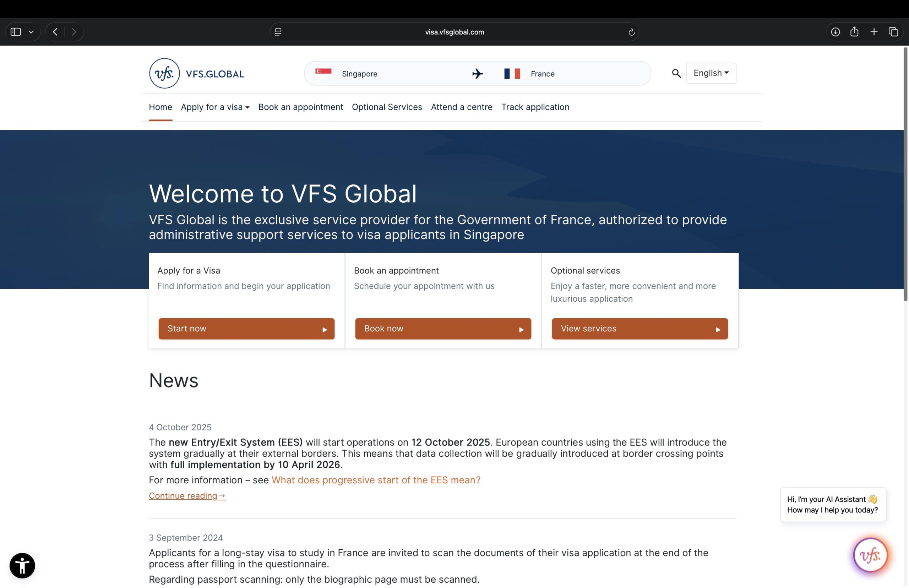
Task: Toggle the Safari sidebar icon
Action: 16,32
